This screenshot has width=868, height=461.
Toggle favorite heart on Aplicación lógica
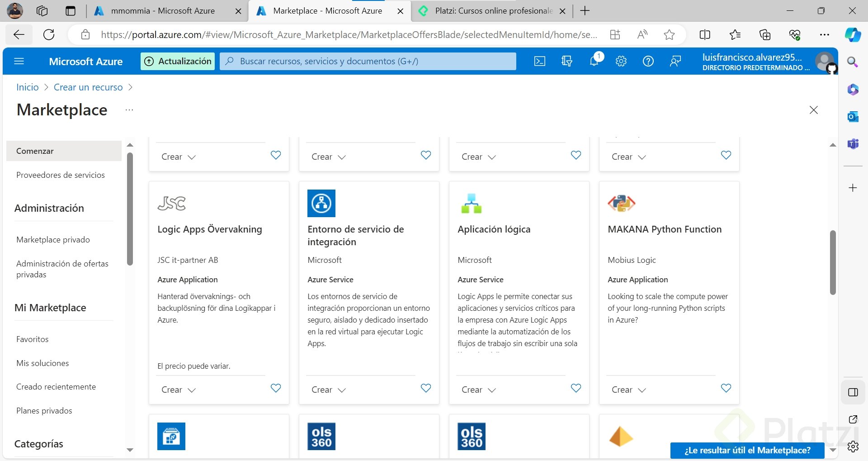pos(576,388)
